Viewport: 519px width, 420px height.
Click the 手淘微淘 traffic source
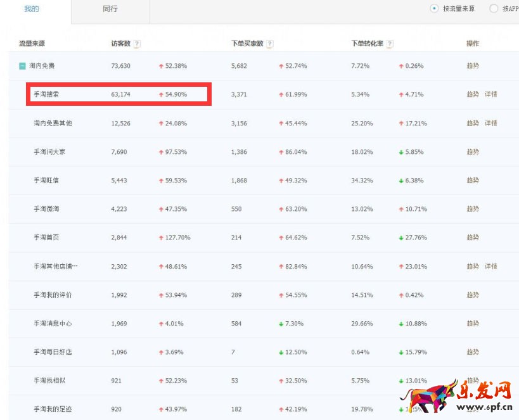pyautogui.click(x=46, y=209)
